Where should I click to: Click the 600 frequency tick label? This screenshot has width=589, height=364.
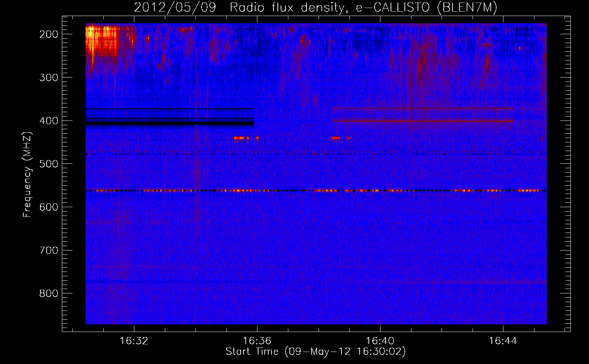[49, 207]
